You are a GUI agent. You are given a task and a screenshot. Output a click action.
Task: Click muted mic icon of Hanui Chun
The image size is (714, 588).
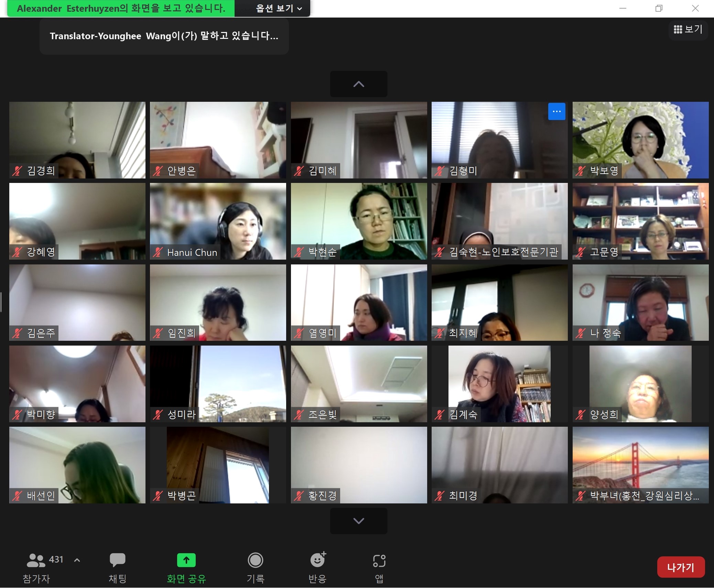click(158, 252)
